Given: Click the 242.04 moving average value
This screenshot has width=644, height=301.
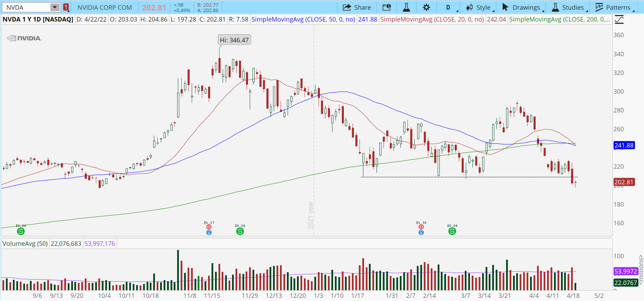Looking at the screenshot, I should (496, 19).
